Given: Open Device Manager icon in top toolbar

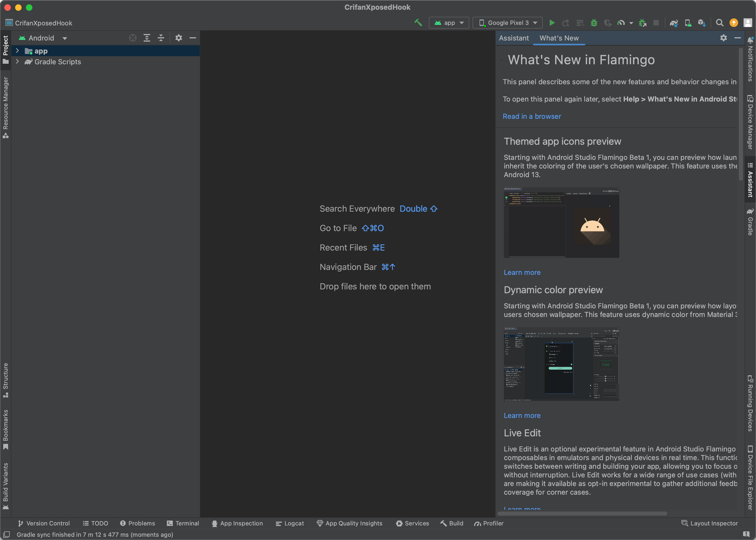Looking at the screenshot, I should coord(688,23).
